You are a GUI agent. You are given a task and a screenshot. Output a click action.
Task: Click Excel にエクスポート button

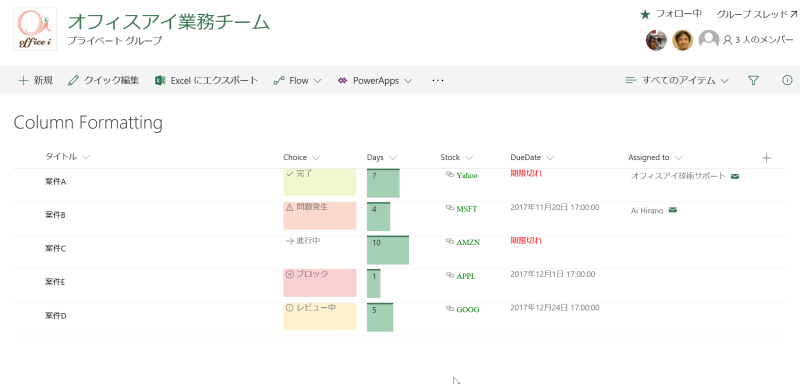point(207,81)
